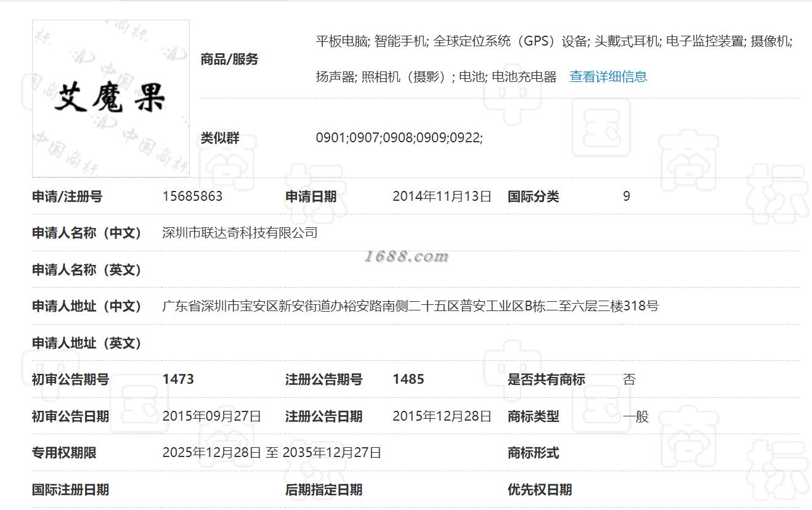
Task: Click the 后期指定日期 label
Action: coord(323,490)
